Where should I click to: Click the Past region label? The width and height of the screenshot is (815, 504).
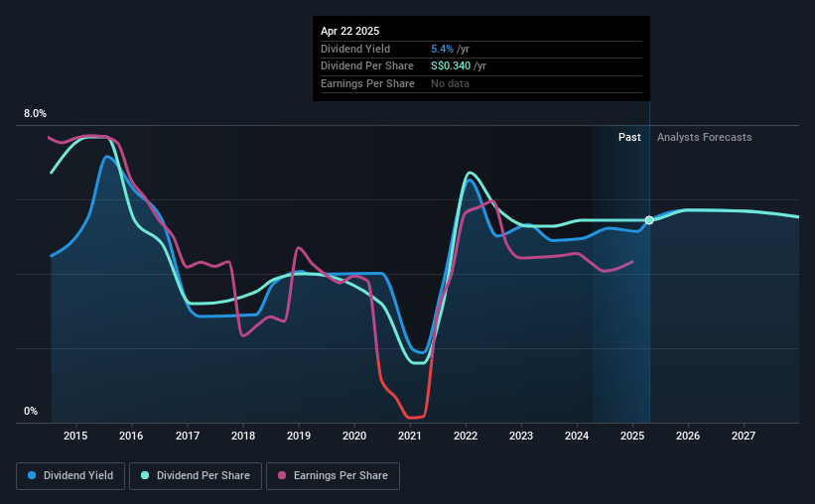point(629,137)
